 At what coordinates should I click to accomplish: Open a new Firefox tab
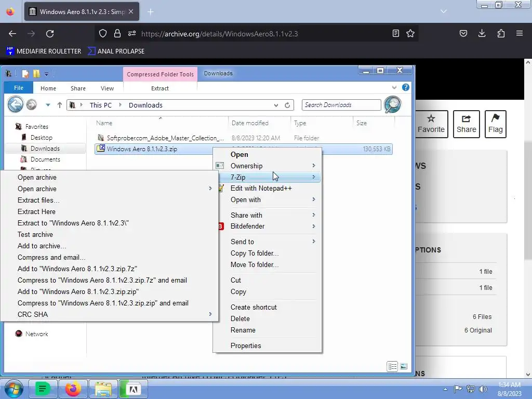click(150, 12)
